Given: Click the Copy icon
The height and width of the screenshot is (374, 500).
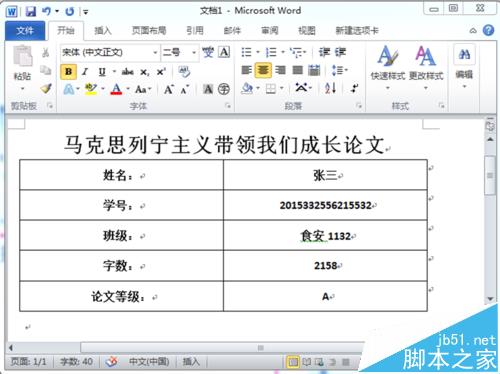Looking at the screenshot, I should [46, 70].
